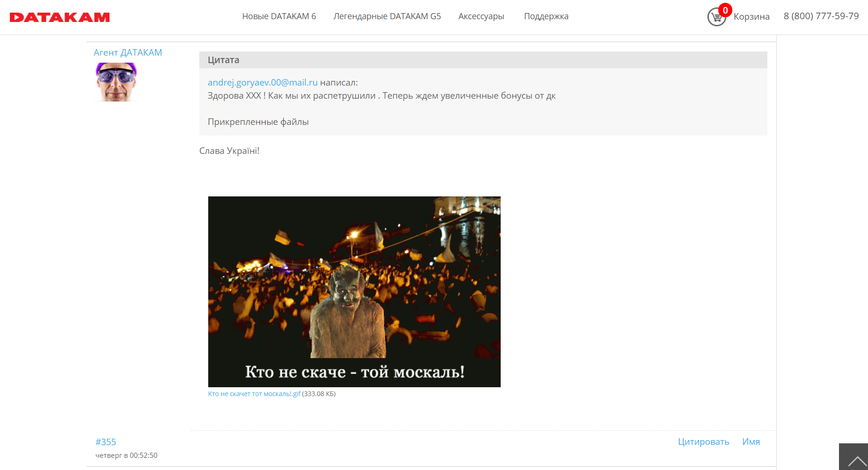This screenshot has width=868, height=470.
Task: Click the red cart counter badge
Action: tap(725, 10)
